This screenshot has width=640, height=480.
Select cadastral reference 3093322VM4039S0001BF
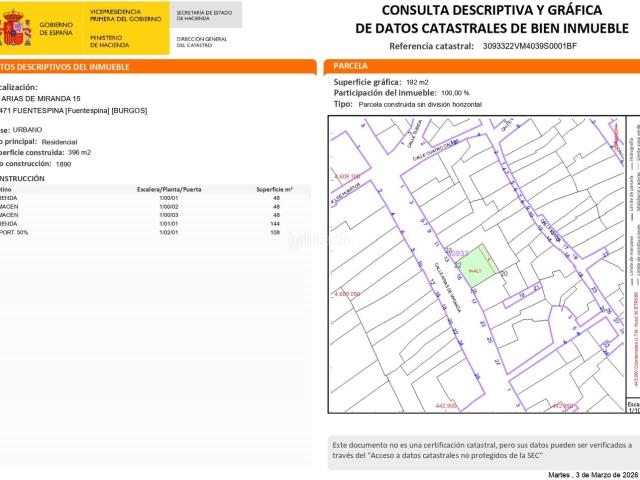pos(530,46)
